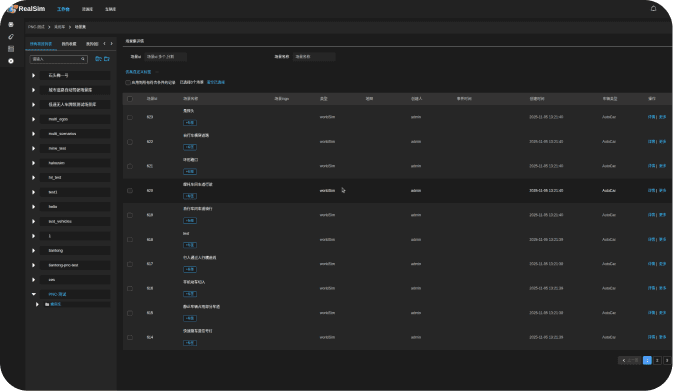Image resolution: width=673 pixels, height=391 pixels.
Task: Click the RealSim logo
Action: click(27, 9)
